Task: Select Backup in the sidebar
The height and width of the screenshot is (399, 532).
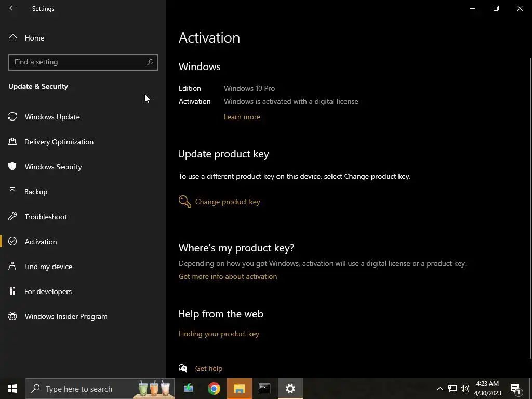Action: [x=36, y=192]
